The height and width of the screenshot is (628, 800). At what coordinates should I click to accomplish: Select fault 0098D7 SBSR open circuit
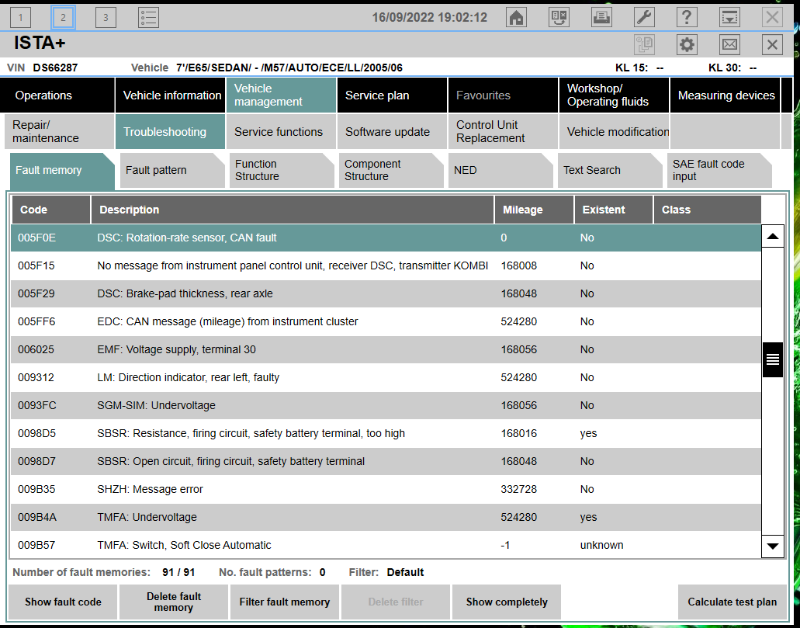386,461
